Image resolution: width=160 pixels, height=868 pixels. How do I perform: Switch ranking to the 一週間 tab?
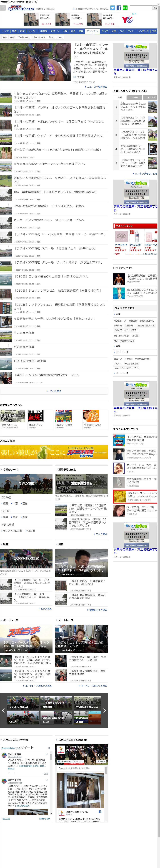coord(135,97)
